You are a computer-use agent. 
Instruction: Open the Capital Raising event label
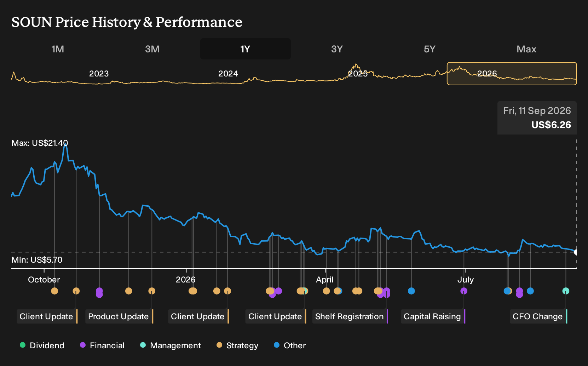(433, 316)
